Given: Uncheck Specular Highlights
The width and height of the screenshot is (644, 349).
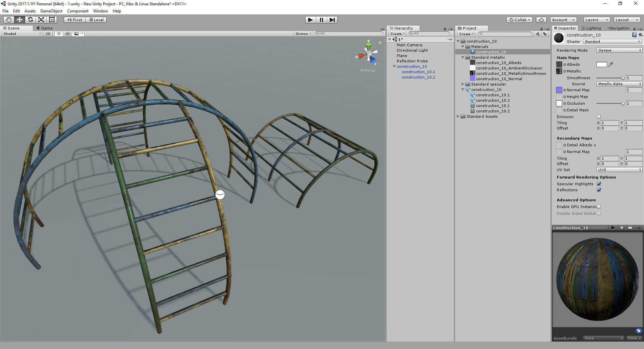Looking at the screenshot, I should 599,184.
